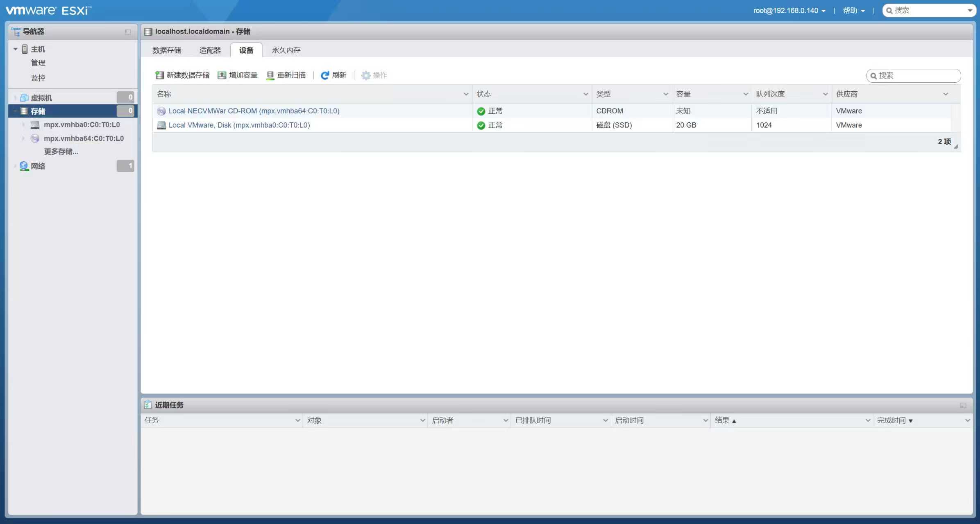Click the More storage (更多存储...) item
The width and height of the screenshot is (980, 524).
(x=61, y=151)
